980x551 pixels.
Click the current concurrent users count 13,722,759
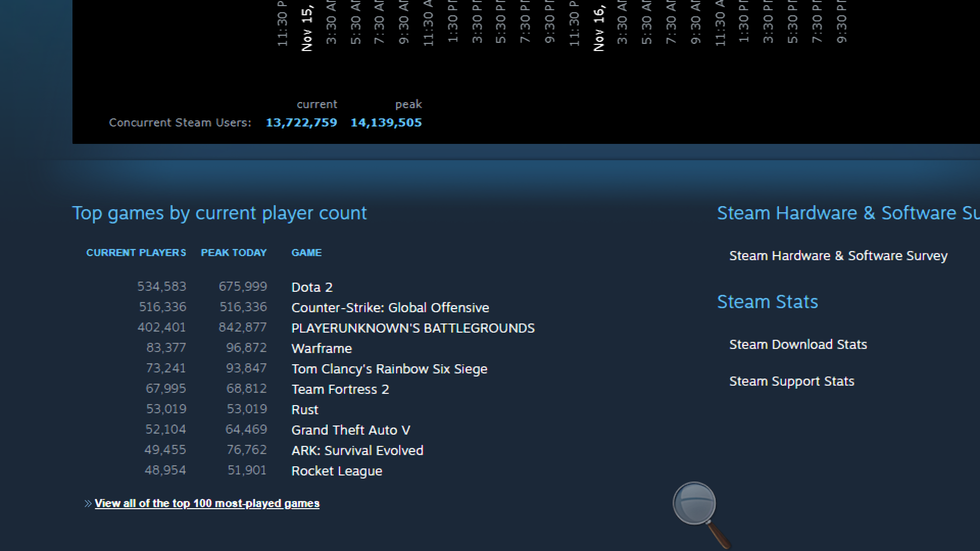tap(301, 122)
